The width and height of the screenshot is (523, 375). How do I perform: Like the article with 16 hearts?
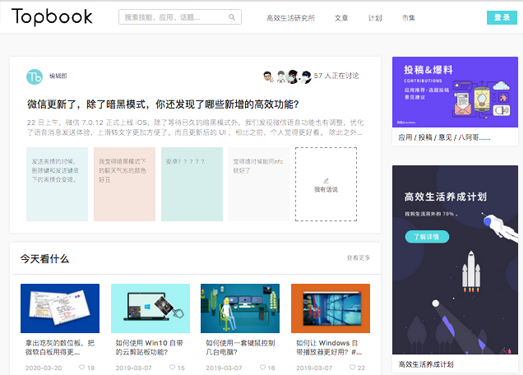tap(263, 367)
